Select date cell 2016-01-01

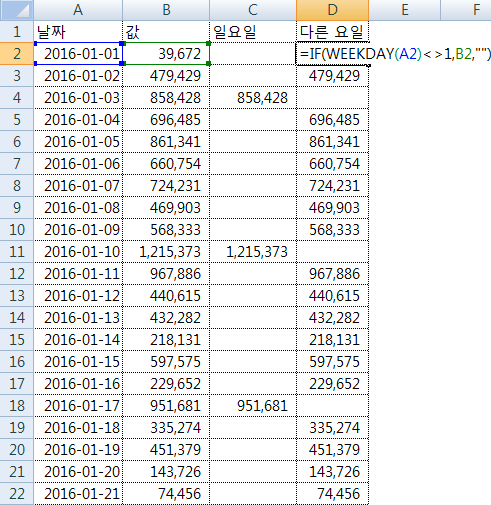(x=78, y=54)
